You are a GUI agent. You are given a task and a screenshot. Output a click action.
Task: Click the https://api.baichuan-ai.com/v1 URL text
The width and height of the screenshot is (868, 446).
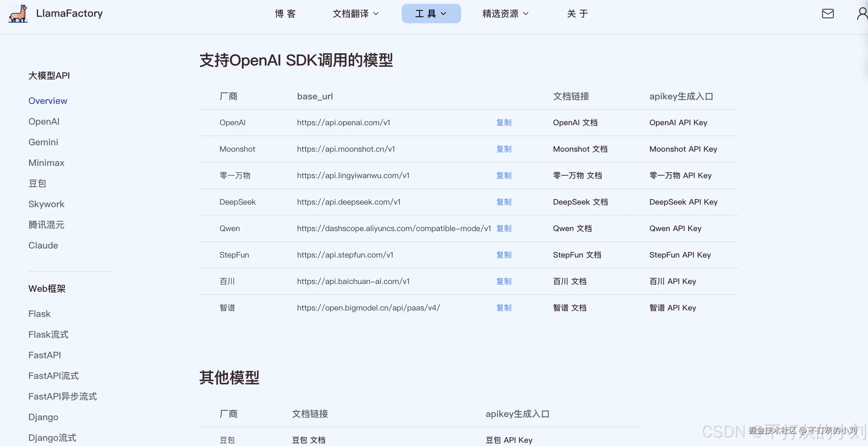(353, 281)
